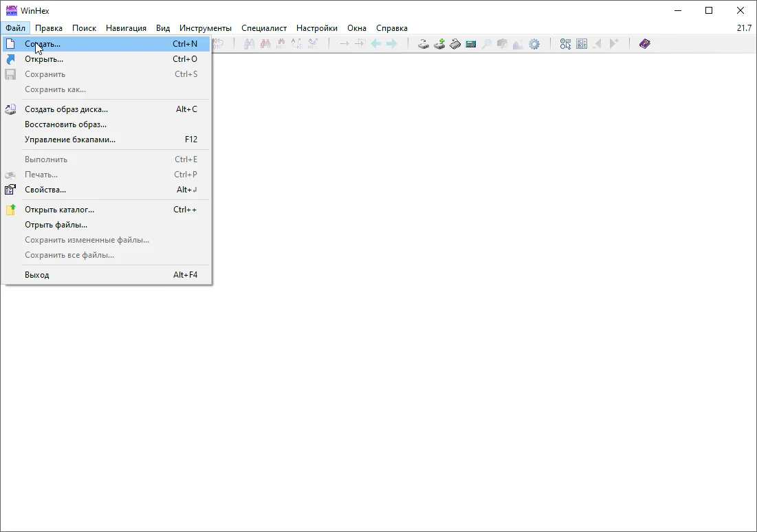Click Свойства... in the File menu

point(45,190)
